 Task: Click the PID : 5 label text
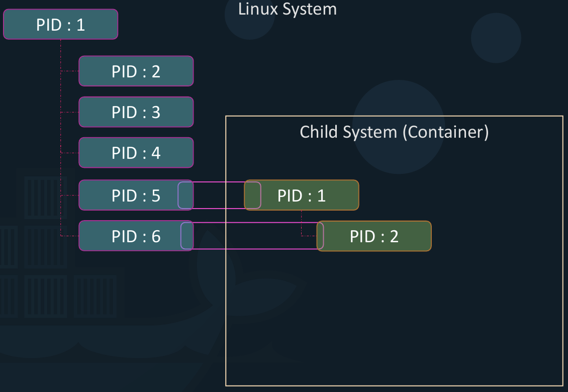(x=136, y=195)
